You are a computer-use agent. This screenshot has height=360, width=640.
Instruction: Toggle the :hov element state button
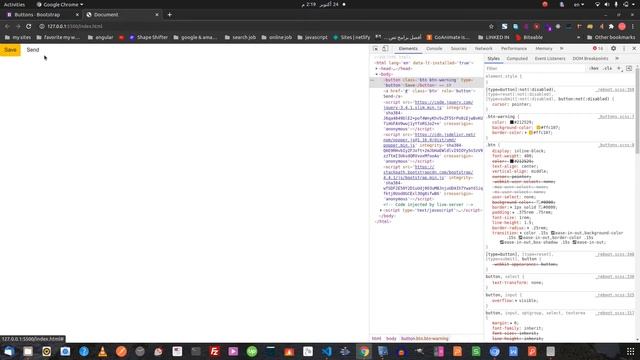(x=594, y=68)
